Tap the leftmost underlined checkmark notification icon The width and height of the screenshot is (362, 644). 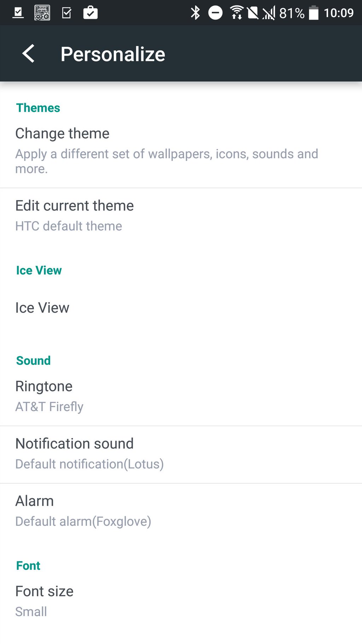pyautogui.click(x=18, y=13)
